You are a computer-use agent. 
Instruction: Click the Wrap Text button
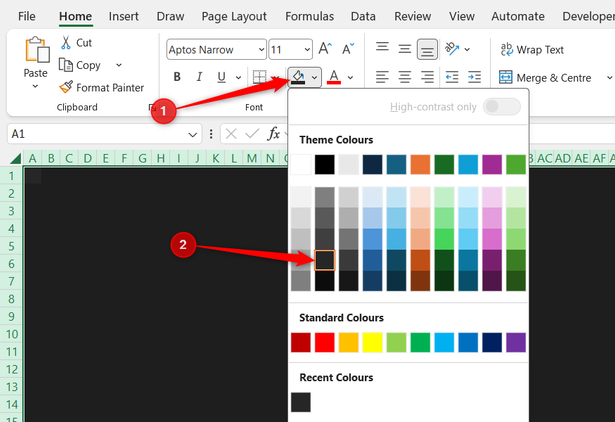tap(532, 49)
